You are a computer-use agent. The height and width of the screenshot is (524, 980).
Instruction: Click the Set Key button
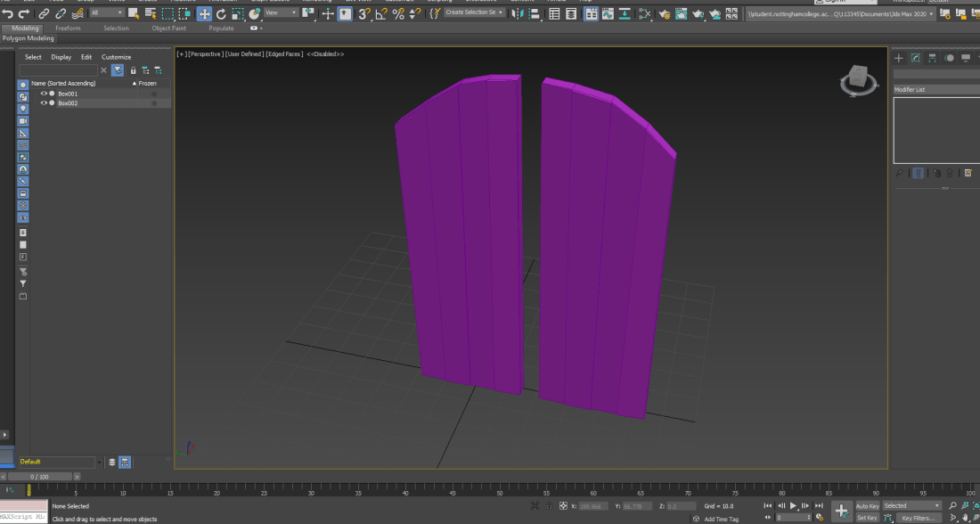click(867, 518)
